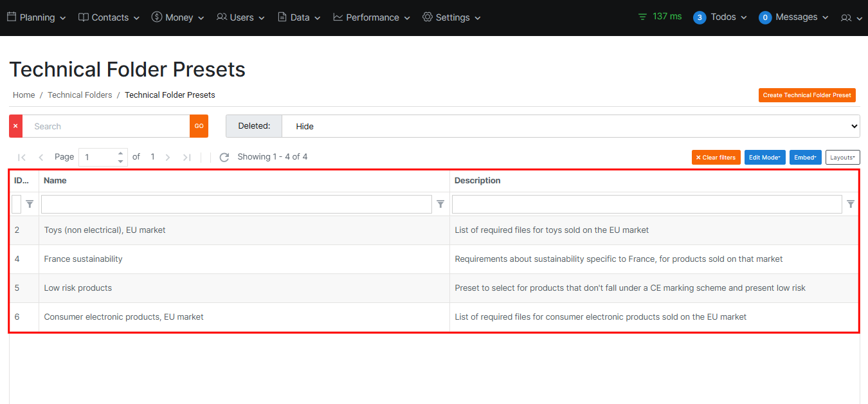
Task: Click the red clear search X button
Action: (15, 126)
